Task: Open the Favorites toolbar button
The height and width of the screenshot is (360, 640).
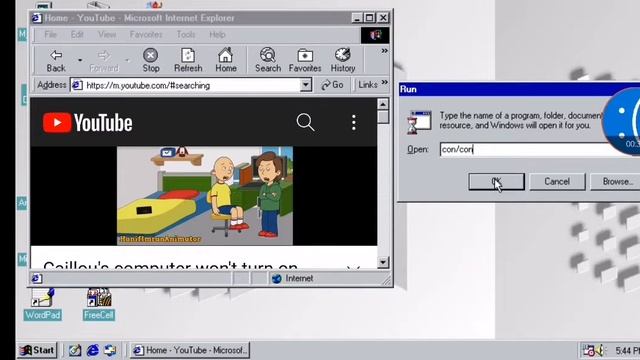Action: (x=305, y=60)
